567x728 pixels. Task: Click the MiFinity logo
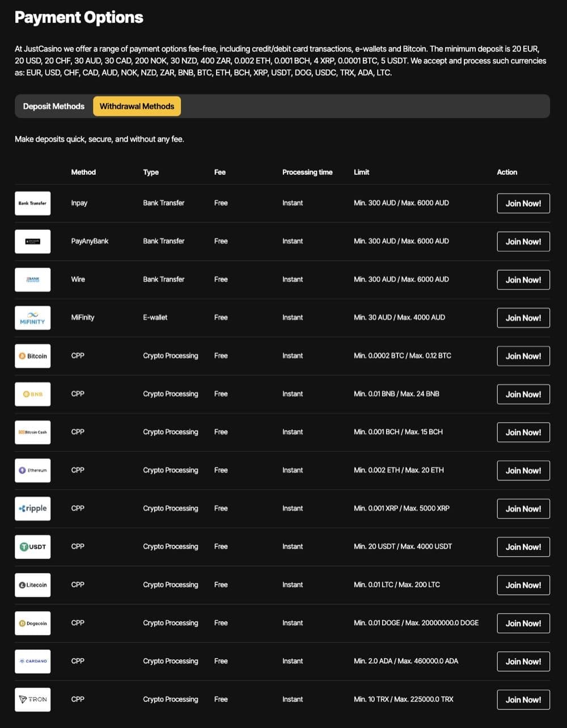coord(32,318)
